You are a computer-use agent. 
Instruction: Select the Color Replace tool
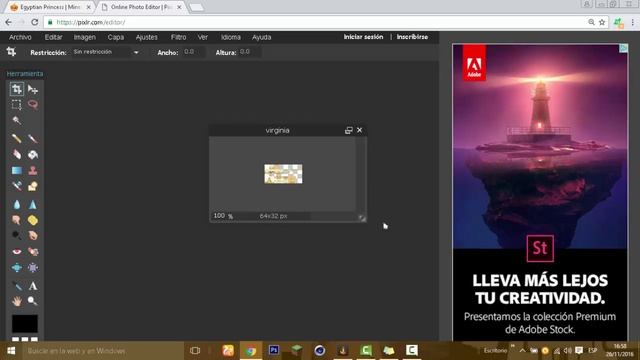pyautogui.click(x=17, y=186)
